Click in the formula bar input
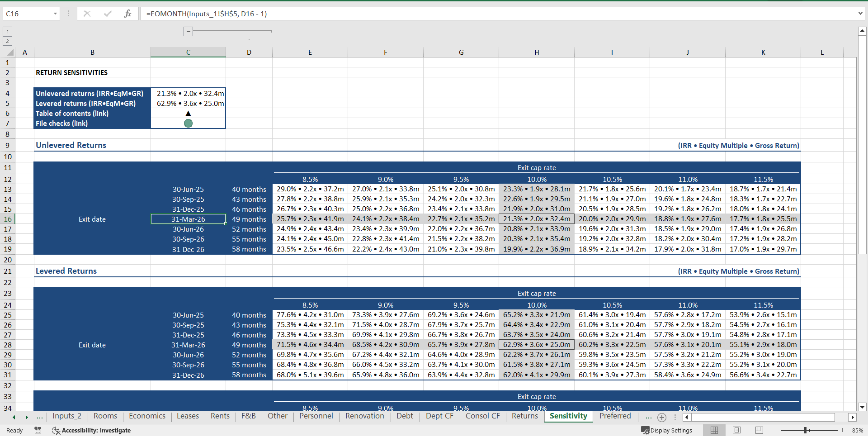Image resolution: width=868 pixels, height=437 pixels. coord(497,14)
